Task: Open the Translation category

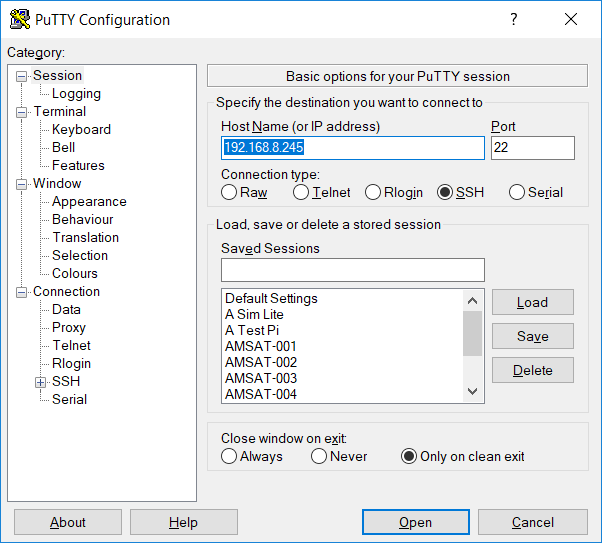Action: coord(85,238)
